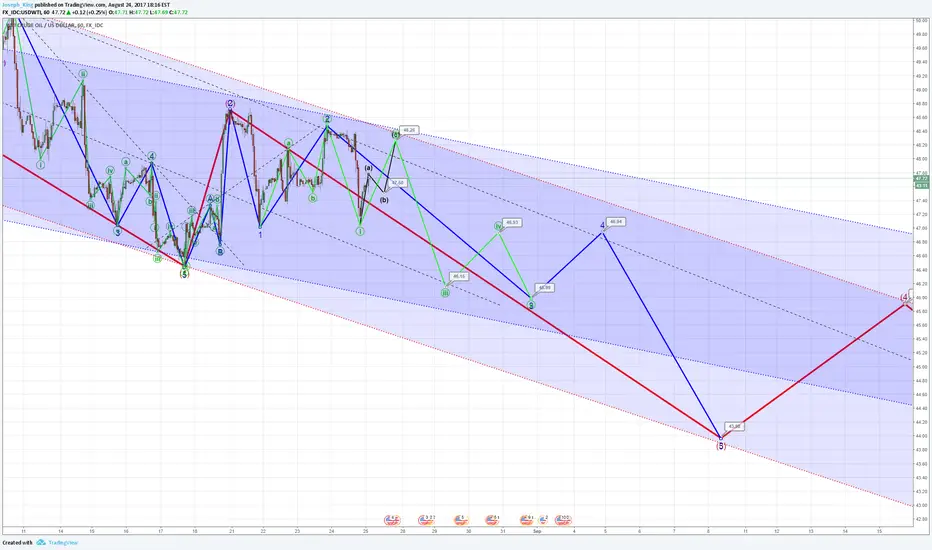The height and width of the screenshot is (550, 932).
Task: Select the 46.93 price label near wave iv
Action: [x=512, y=223]
